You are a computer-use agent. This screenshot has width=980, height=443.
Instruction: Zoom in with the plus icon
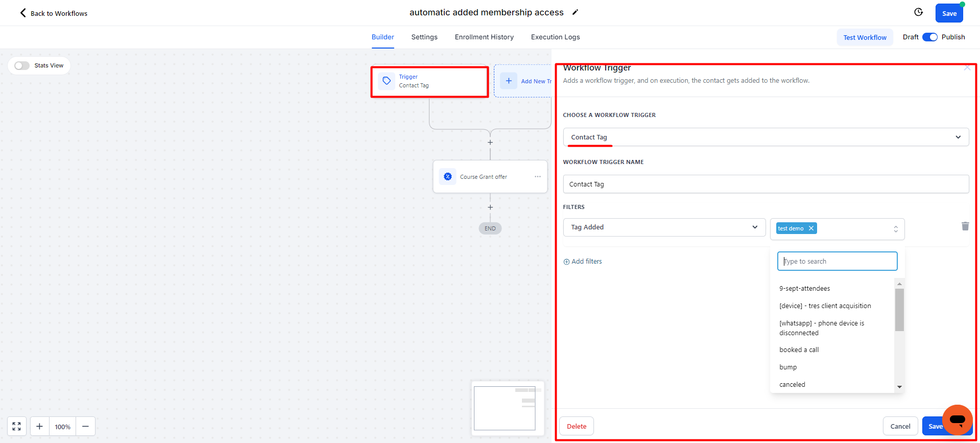coord(39,426)
